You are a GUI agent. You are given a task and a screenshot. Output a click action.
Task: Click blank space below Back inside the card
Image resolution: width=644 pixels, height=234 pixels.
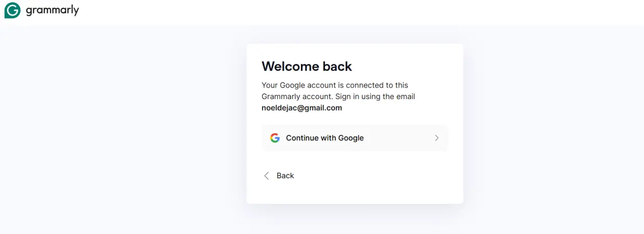click(355, 194)
